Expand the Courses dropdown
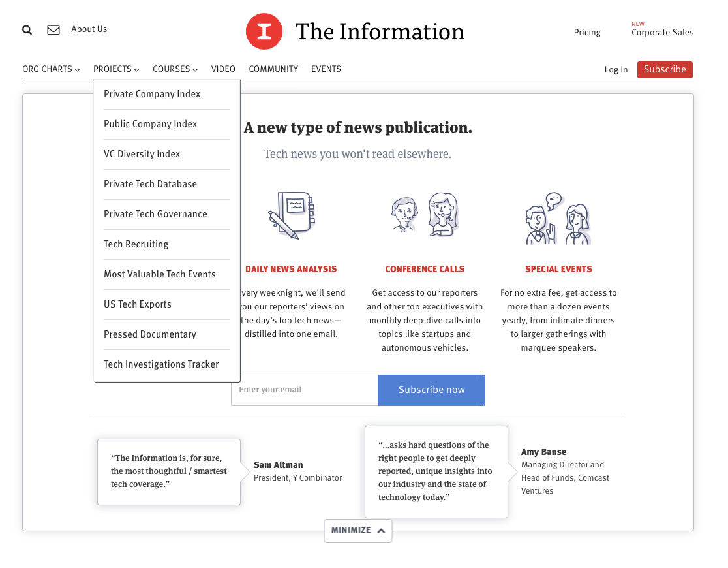The image size is (728, 568). click(x=175, y=69)
